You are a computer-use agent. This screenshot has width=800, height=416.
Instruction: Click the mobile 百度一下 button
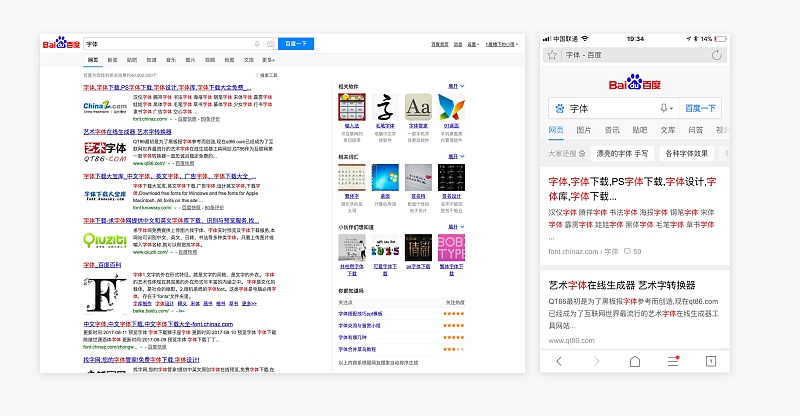[700, 108]
